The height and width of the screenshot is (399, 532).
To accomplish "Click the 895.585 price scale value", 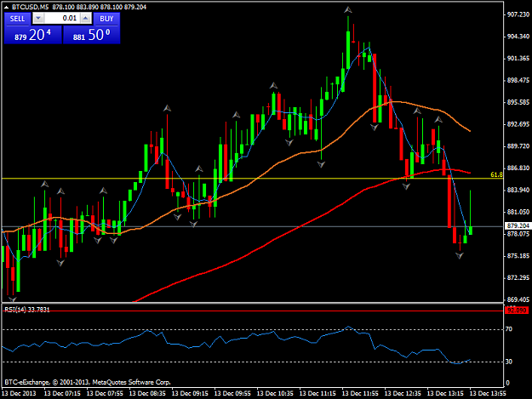I will point(518,102).
